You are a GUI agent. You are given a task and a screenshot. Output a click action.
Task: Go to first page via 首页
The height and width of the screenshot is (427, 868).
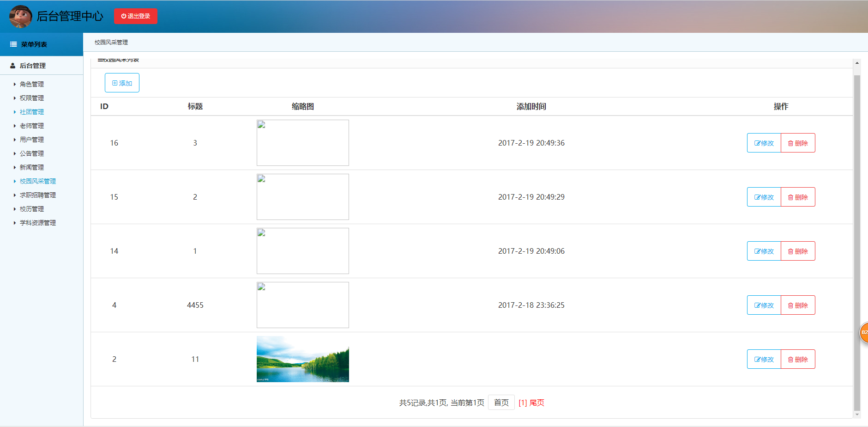pos(501,403)
